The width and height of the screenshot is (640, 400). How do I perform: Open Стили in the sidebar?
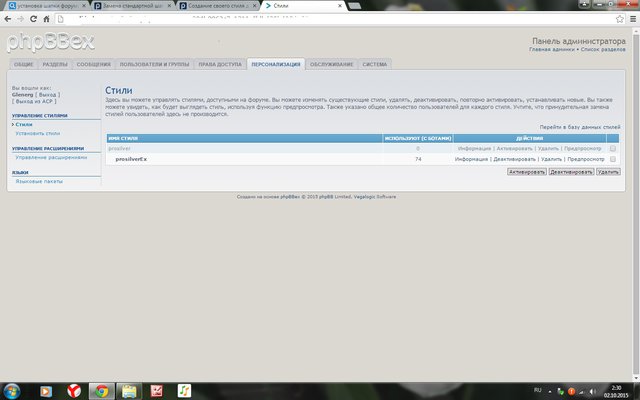tap(24, 124)
